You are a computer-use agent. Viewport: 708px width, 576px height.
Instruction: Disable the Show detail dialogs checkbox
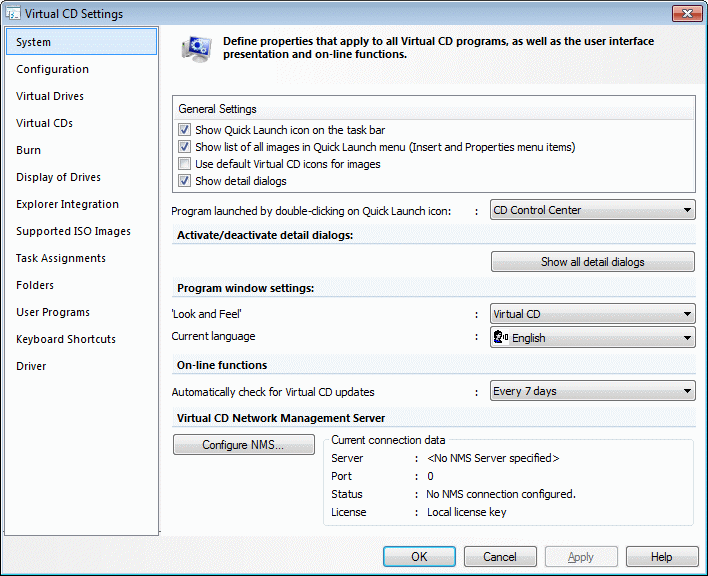[x=184, y=181]
